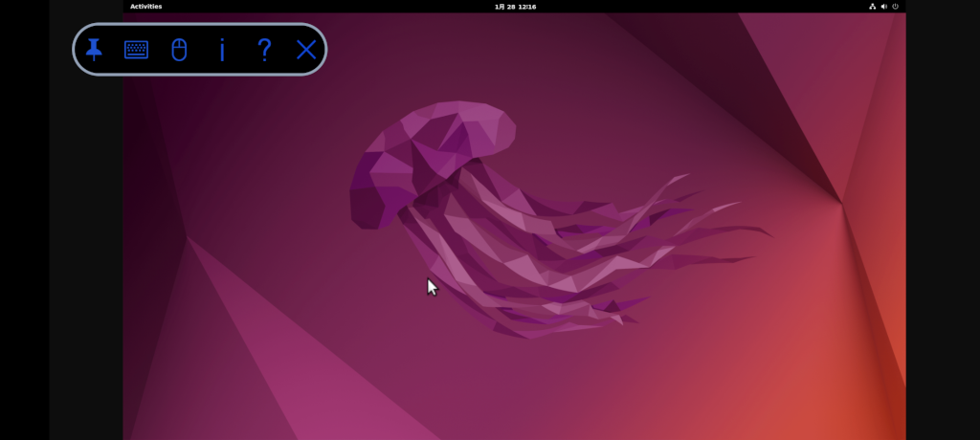This screenshot has width=980, height=440.
Task: Open the Activities overview
Action: click(146, 7)
